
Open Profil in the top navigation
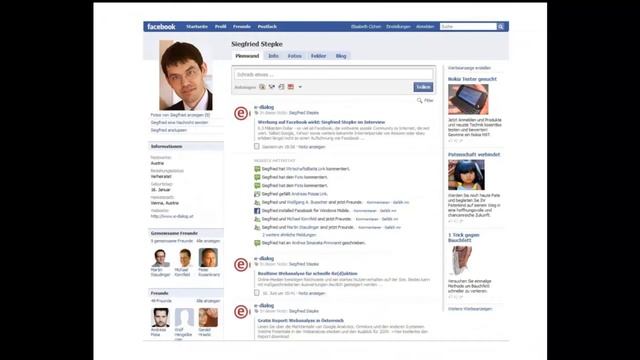[220, 27]
